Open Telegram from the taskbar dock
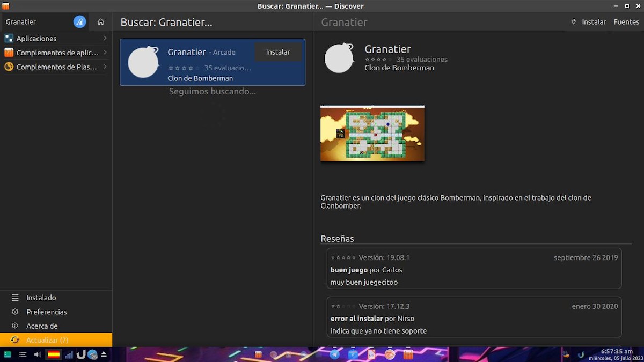The width and height of the screenshot is (644, 362). point(335,354)
